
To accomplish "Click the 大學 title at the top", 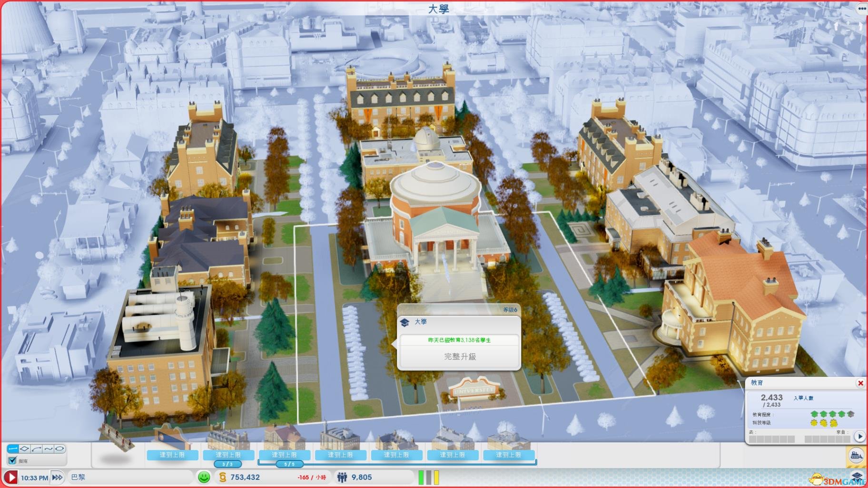I will (x=438, y=9).
